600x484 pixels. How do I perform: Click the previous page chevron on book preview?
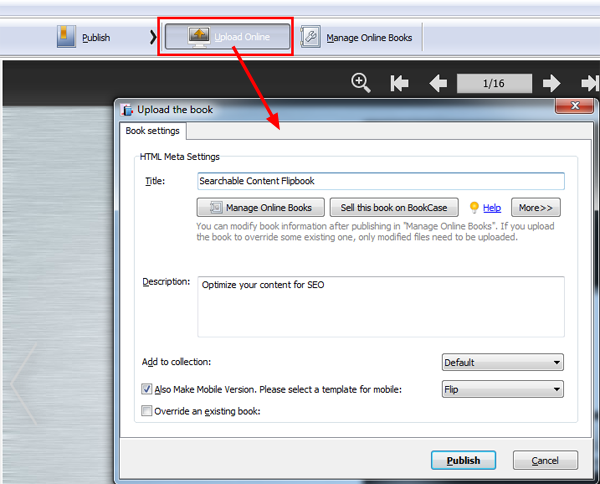[24, 384]
